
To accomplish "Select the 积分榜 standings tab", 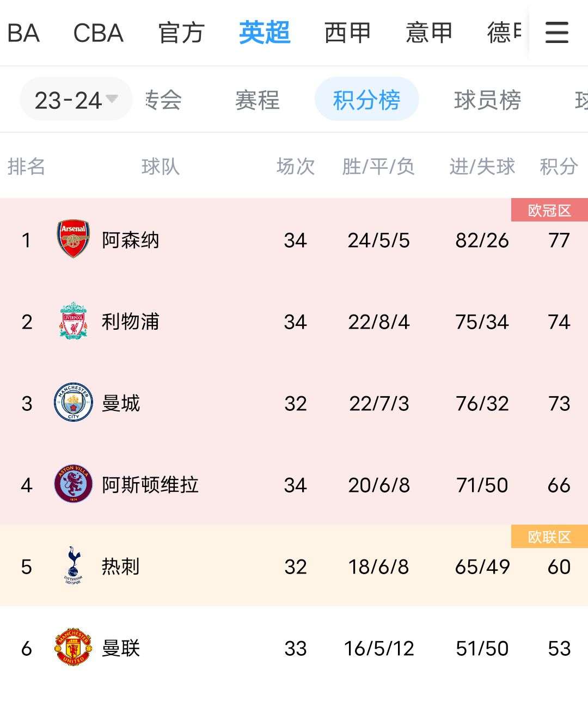I will coord(367,99).
